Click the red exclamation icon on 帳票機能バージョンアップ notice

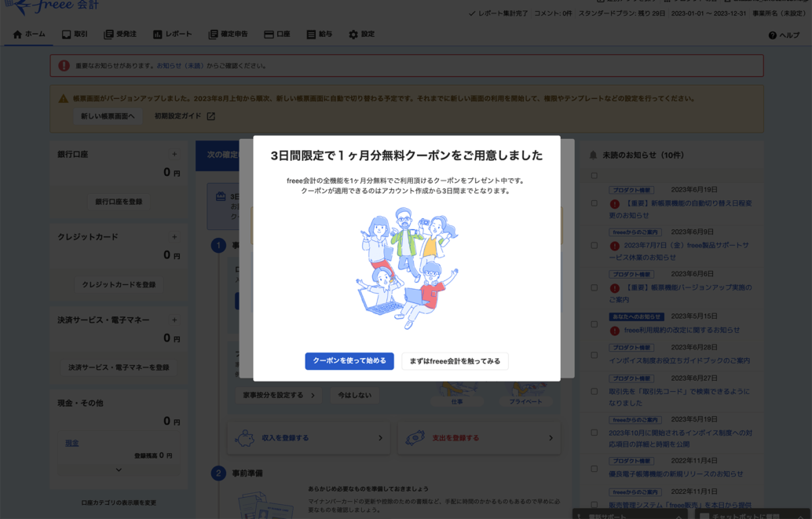615,288
